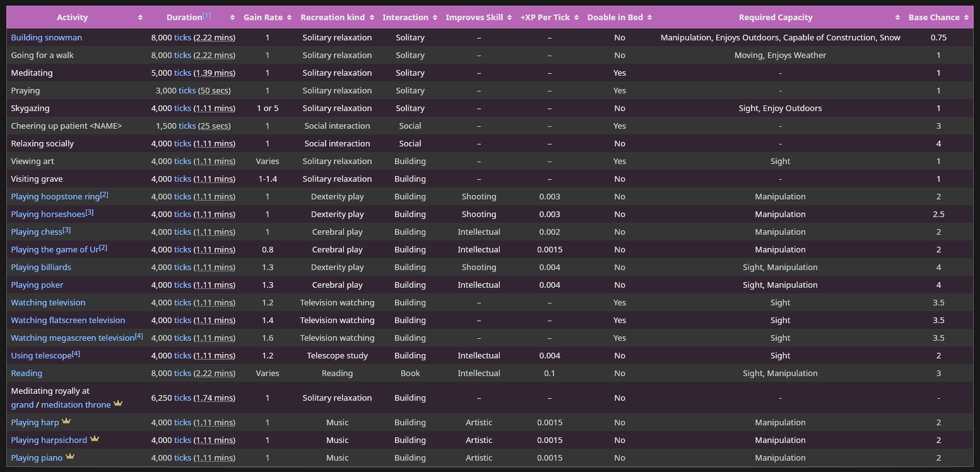Sort by Doable in Bed column arrows

649,18
